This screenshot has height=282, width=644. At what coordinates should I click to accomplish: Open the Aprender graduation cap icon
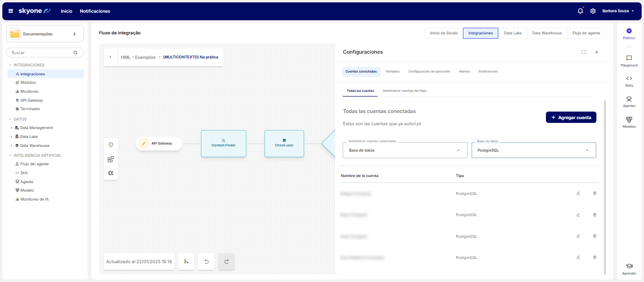[629, 266]
